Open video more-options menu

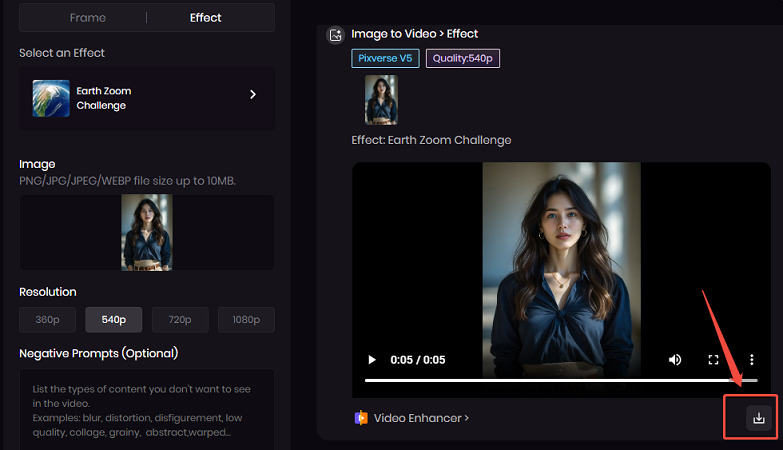point(751,360)
